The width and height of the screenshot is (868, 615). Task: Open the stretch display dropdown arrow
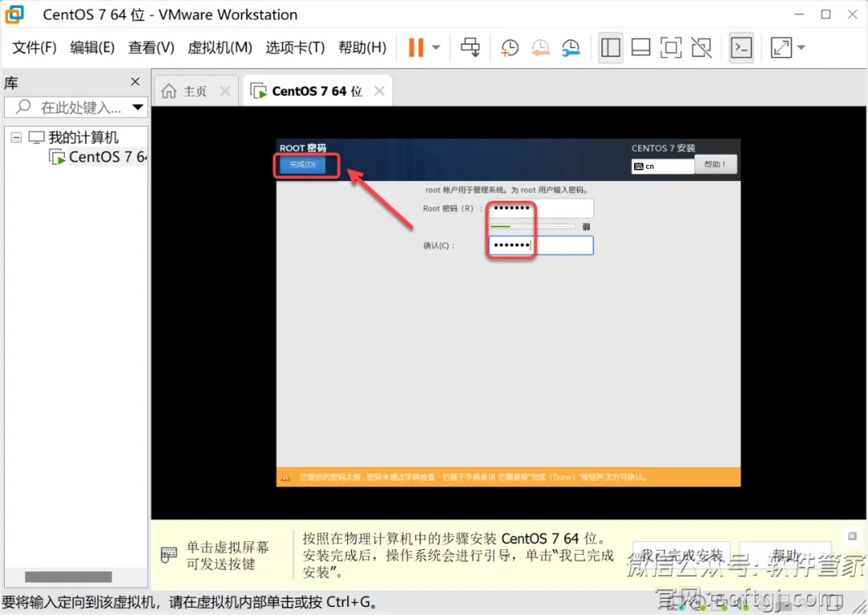801,47
